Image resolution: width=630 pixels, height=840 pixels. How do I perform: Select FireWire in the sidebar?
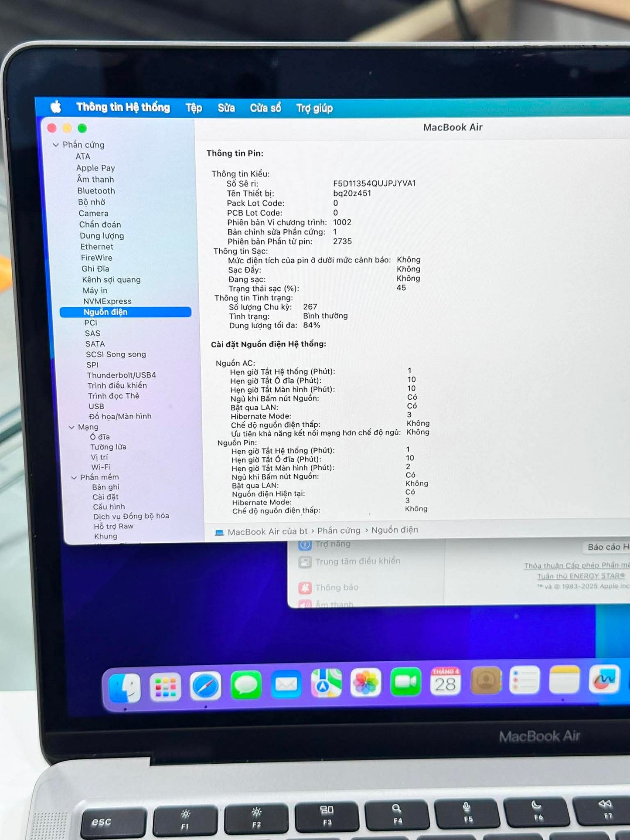96,258
